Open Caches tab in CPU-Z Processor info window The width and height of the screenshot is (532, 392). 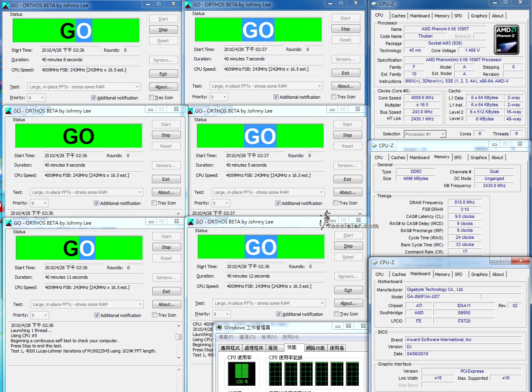pyautogui.click(x=398, y=16)
